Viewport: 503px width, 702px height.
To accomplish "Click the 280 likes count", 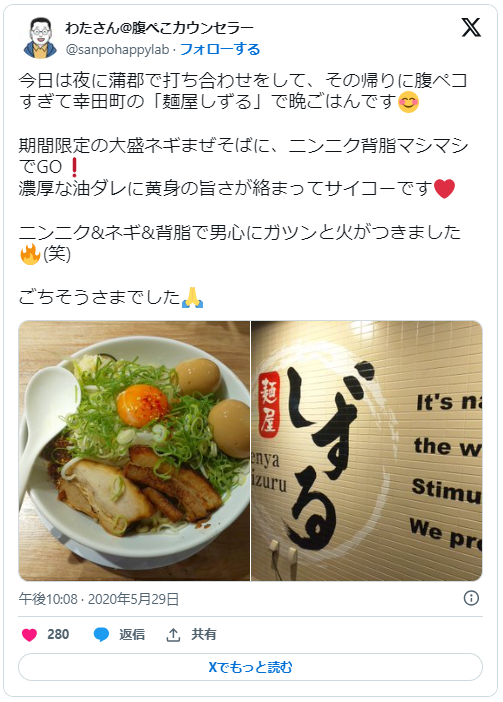I will click(58, 634).
